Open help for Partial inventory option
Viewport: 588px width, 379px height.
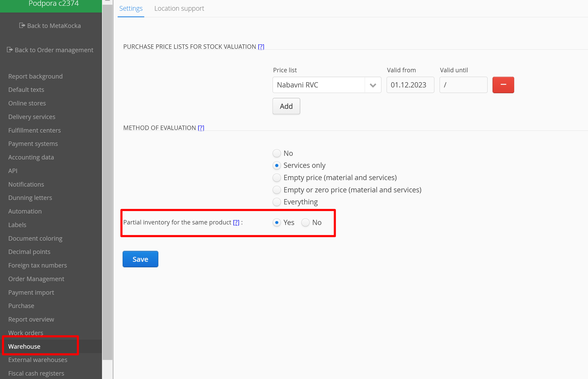coord(236,222)
